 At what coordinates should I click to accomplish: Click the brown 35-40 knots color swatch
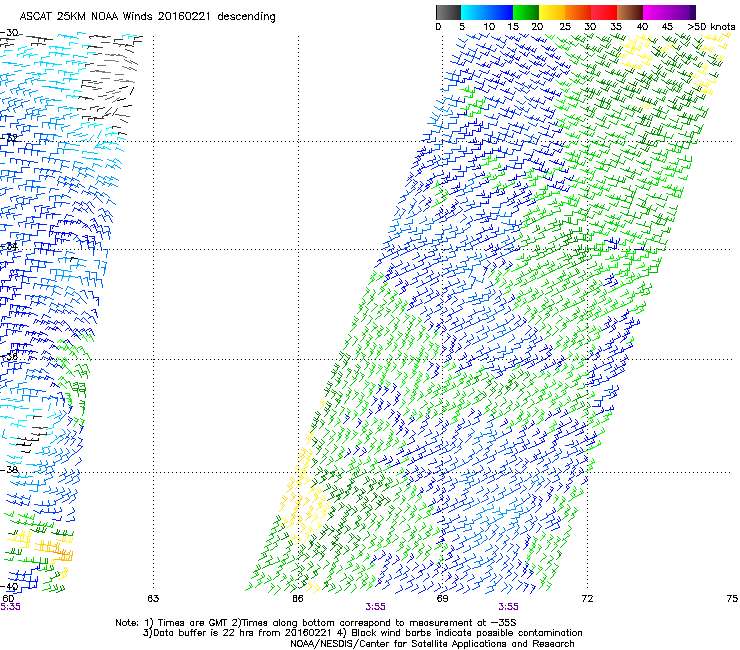coord(630,12)
